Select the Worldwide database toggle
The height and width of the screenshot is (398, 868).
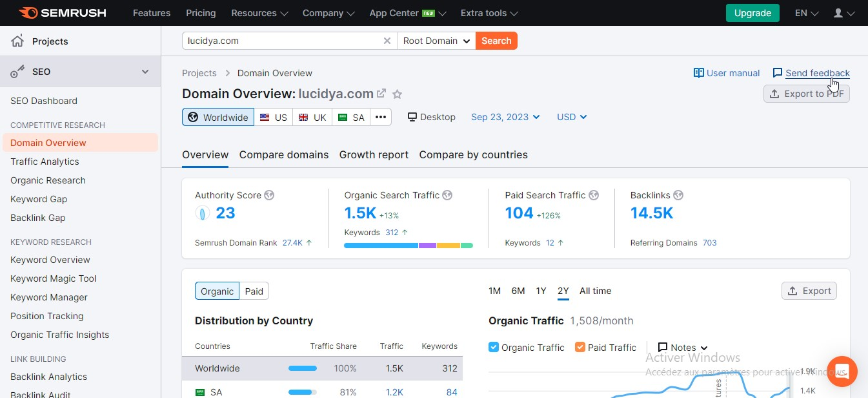[x=218, y=117]
